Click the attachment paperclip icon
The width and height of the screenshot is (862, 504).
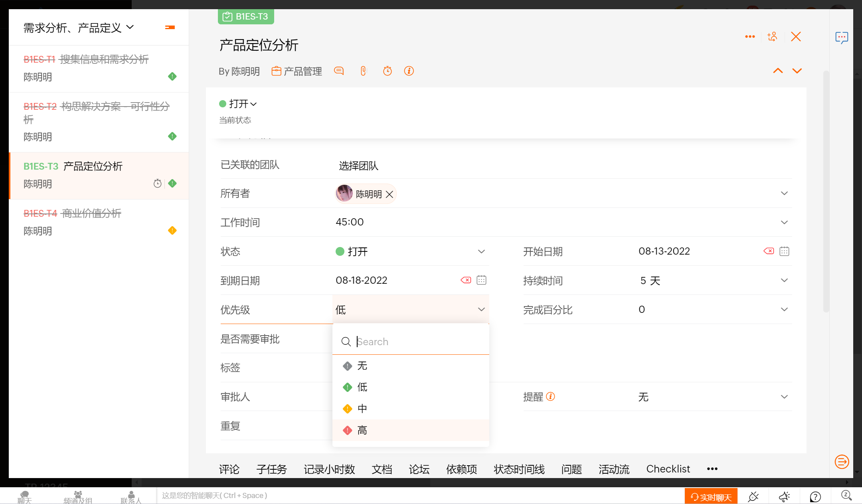pos(363,71)
